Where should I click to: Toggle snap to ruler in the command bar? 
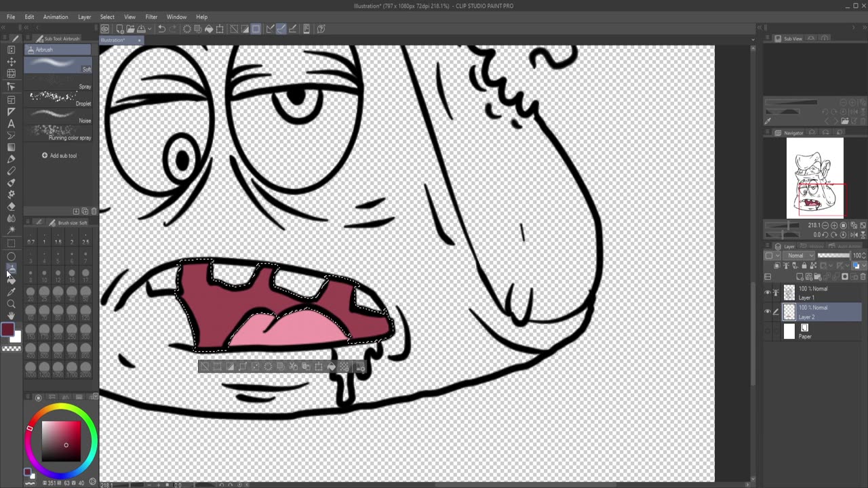pos(270,29)
